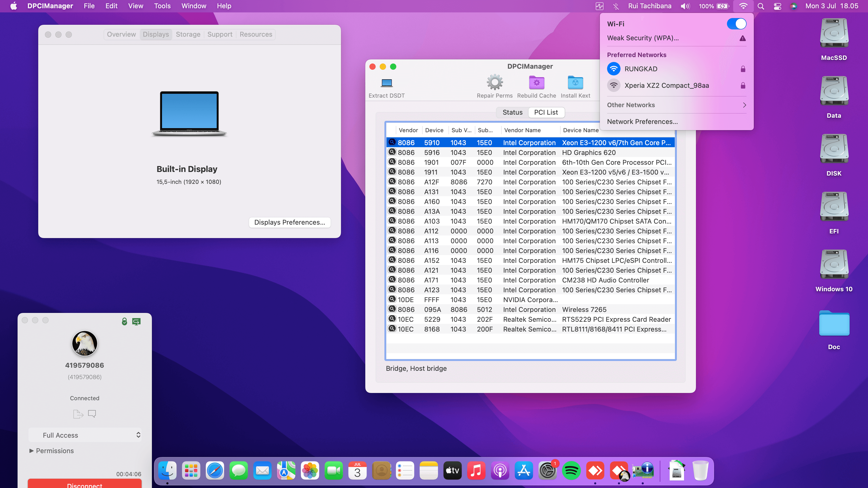Open the Support tab
868x488 pixels.
tap(220, 34)
